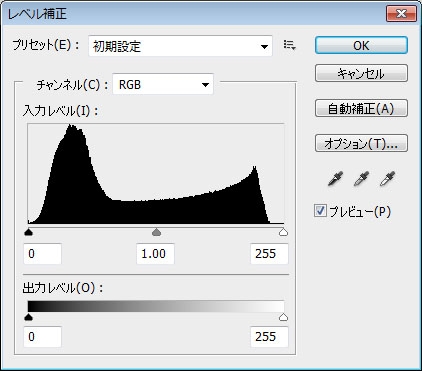Open the preset options menu icon
422x371 pixels.
pyautogui.click(x=289, y=45)
